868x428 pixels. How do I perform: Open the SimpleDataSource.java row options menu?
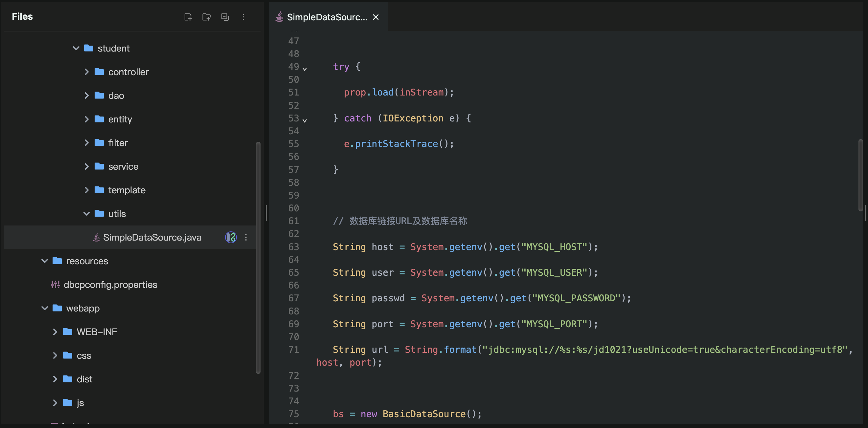pos(246,237)
